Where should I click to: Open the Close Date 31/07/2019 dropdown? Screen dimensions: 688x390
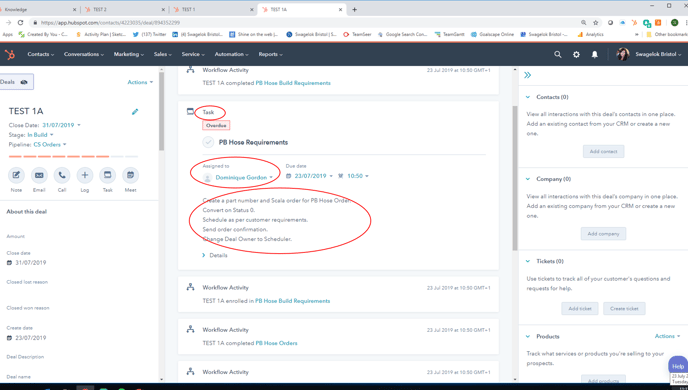point(61,125)
